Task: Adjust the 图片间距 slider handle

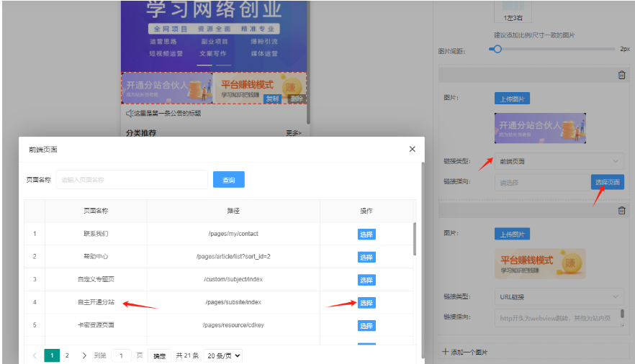Action: click(497, 49)
